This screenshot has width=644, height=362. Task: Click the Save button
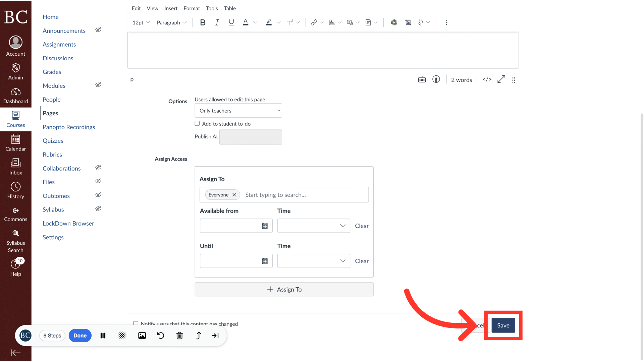pyautogui.click(x=503, y=325)
